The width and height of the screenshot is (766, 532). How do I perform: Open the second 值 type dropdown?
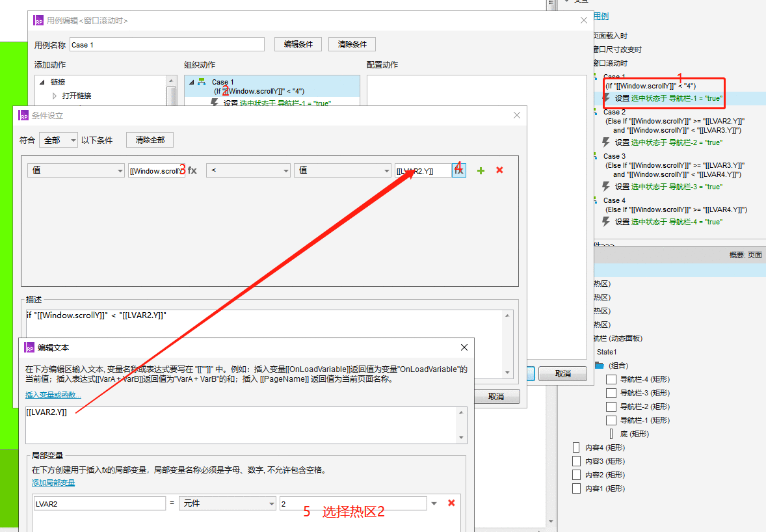click(x=343, y=170)
